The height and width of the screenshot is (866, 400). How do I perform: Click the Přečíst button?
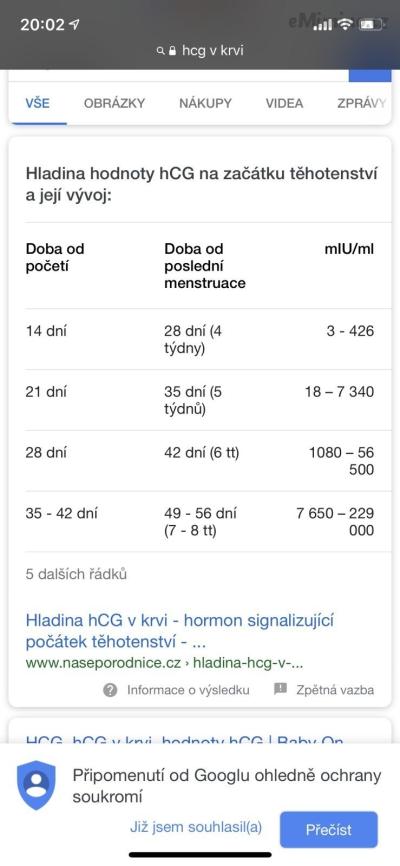coord(329,830)
